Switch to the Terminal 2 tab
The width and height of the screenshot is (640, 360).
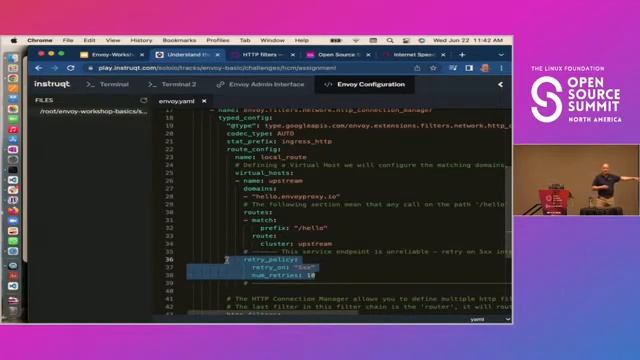172,84
